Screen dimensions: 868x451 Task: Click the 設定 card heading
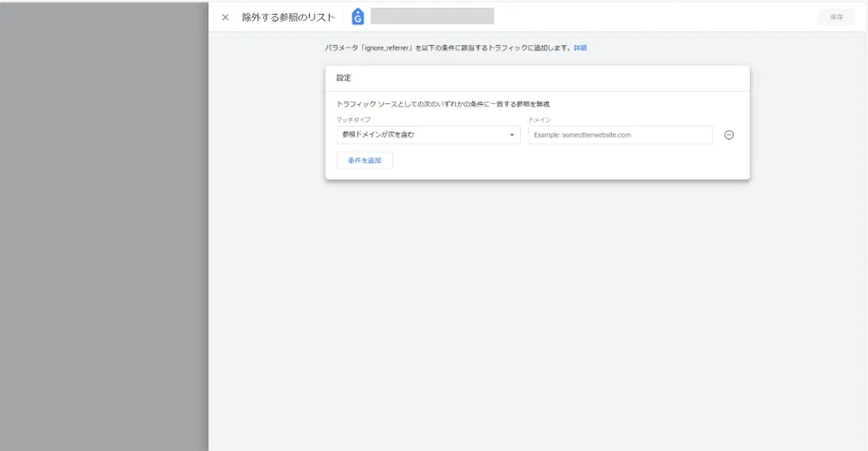pos(344,78)
